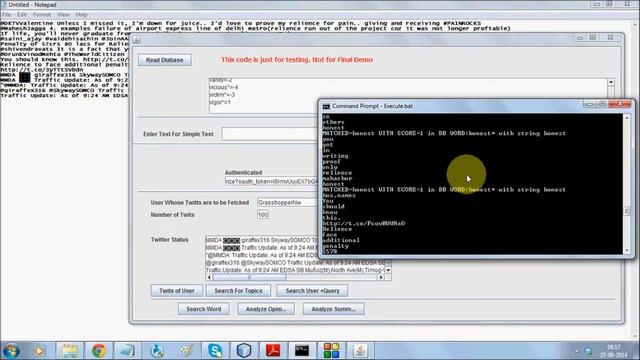Click the Analyze Opini... button
Image resolution: width=640 pixels, height=360 pixels.
pos(266,309)
